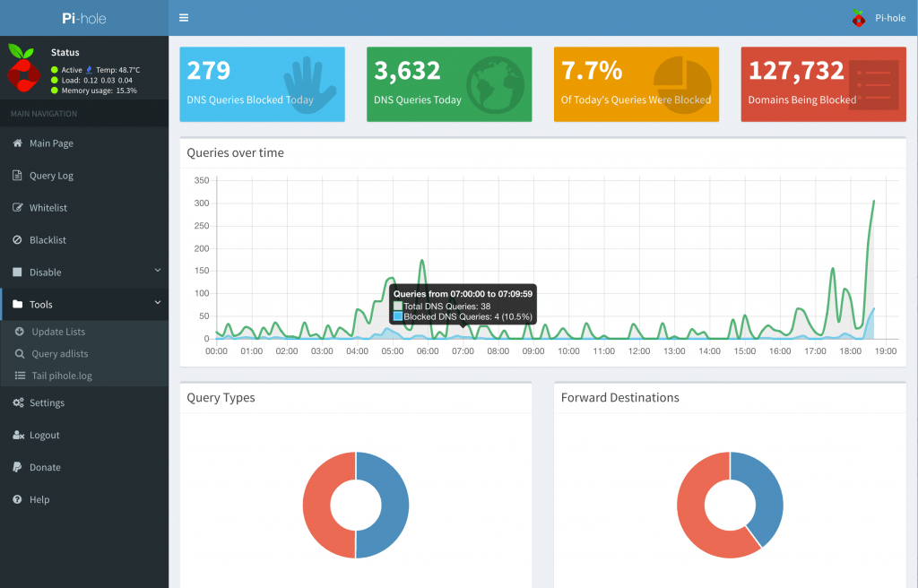
Task: Open Pi-hole user menu in top right
Action: [879, 18]
